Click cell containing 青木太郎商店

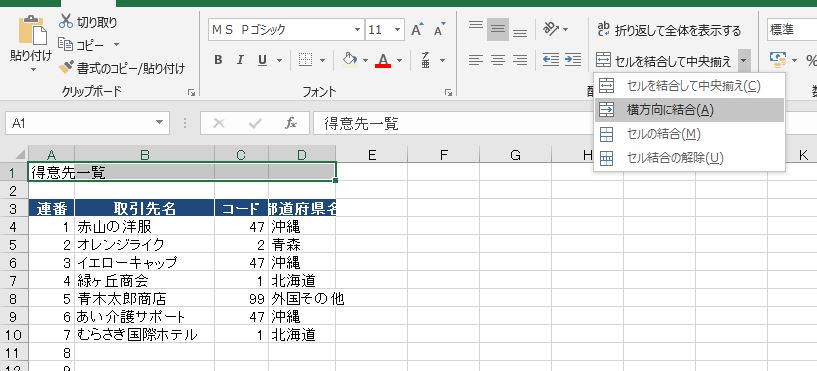point(145,299)
